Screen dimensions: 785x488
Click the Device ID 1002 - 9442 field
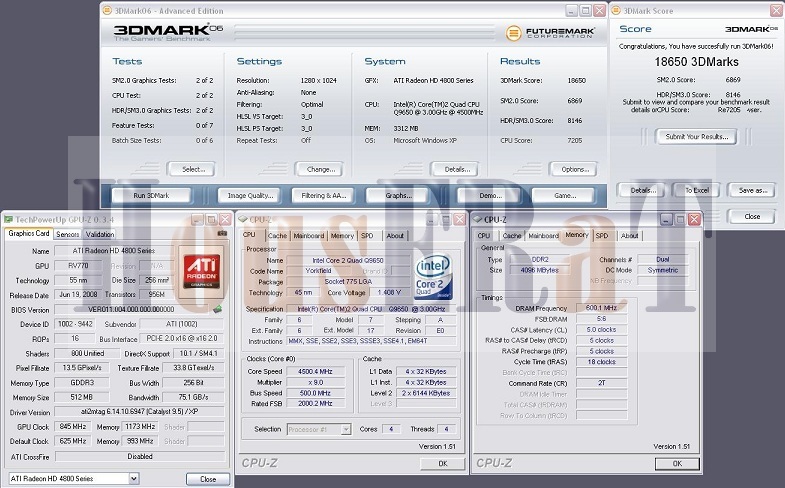(x=75, y=324)
